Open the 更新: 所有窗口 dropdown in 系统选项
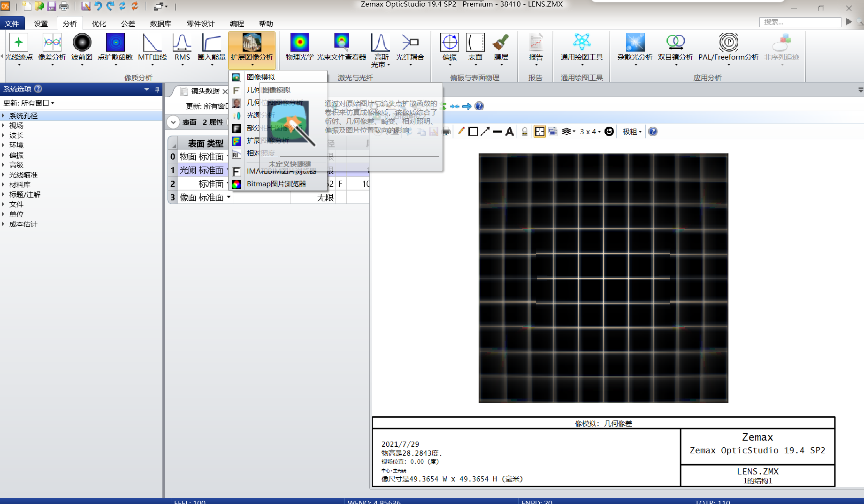This screenshot has width=864, height=504. click(29, 103)
